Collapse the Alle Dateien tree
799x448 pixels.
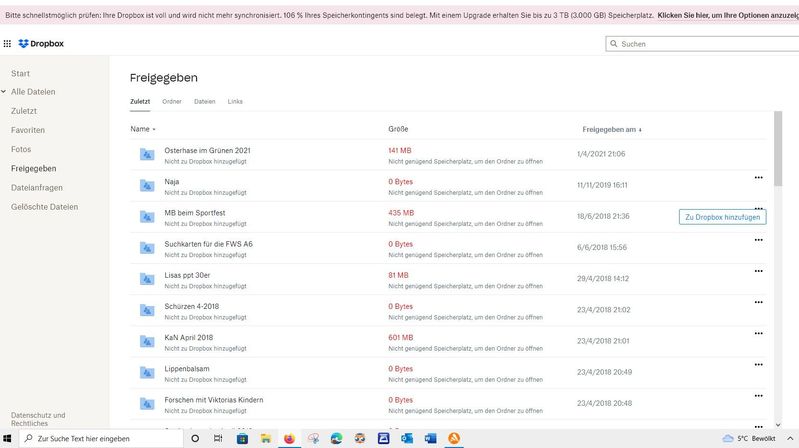4,92
